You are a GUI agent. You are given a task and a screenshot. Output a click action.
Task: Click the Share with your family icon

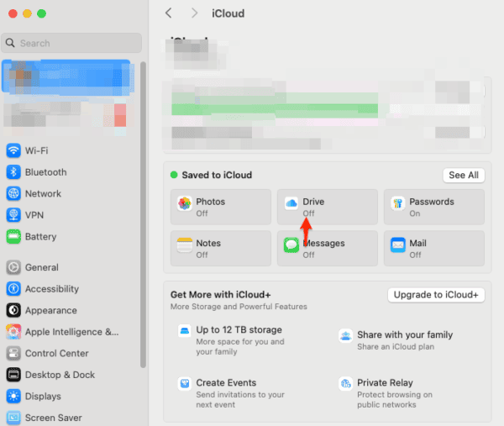click(x=344, y=336)
